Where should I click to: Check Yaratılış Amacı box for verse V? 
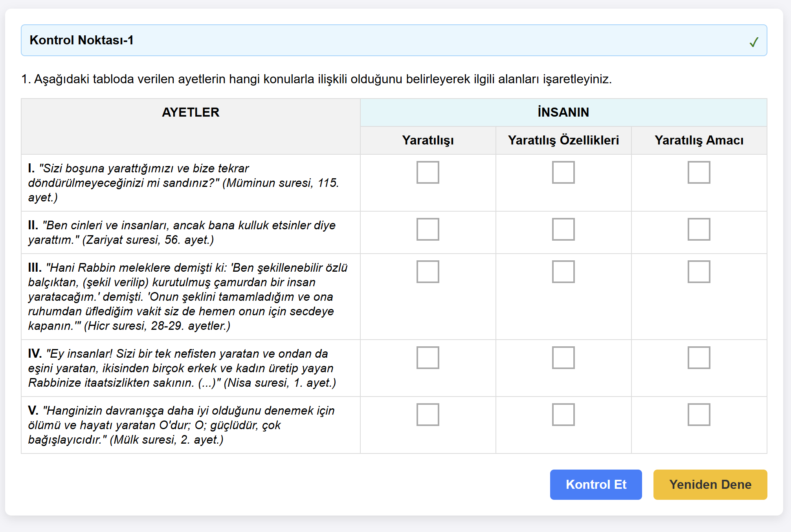[x=699, y=414]
